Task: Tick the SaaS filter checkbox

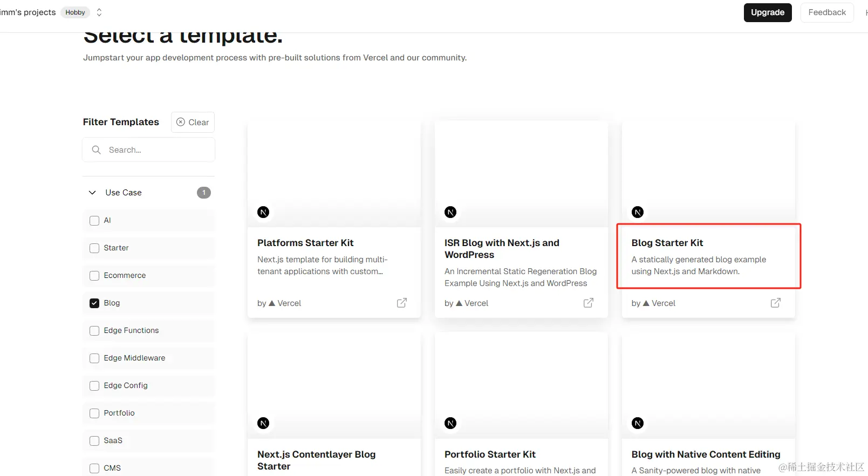Action: click(x=94, y=440)
